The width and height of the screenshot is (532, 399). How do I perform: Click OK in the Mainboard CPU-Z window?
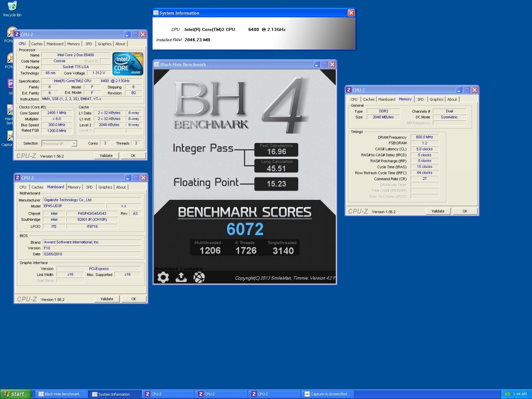tap(134, 299)
